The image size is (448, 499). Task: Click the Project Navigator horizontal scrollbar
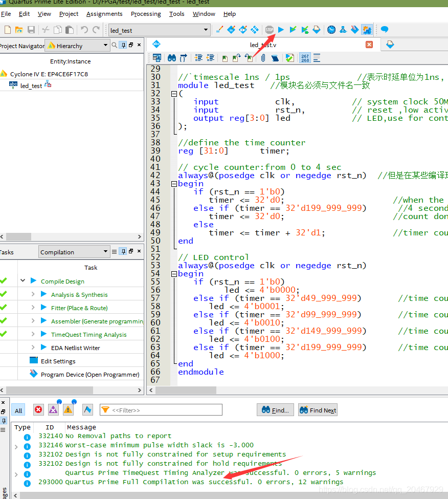[x=19, y=237]
